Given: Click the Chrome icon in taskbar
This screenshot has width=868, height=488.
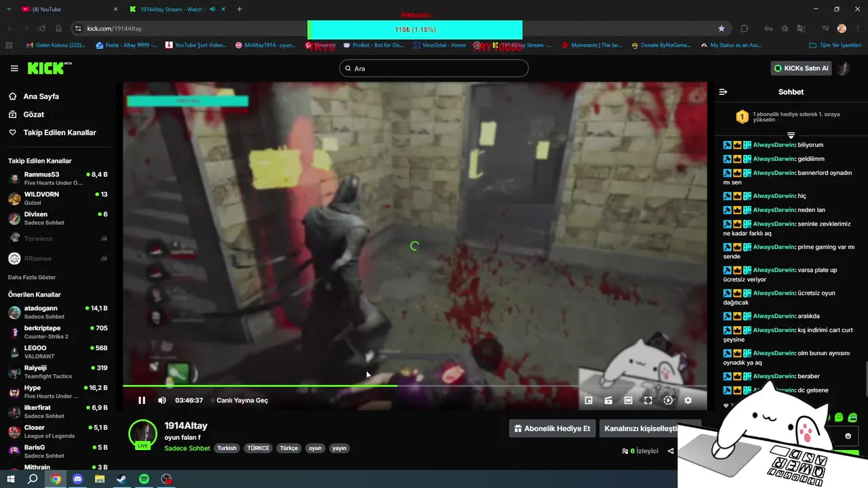Looking at the screenshot, I should [56, 479].
